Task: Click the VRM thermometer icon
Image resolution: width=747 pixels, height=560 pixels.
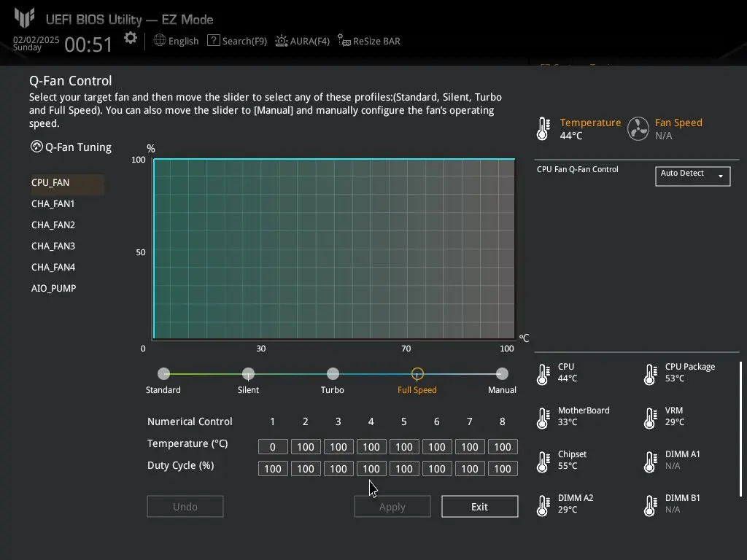Action: [x=650, y=418]
